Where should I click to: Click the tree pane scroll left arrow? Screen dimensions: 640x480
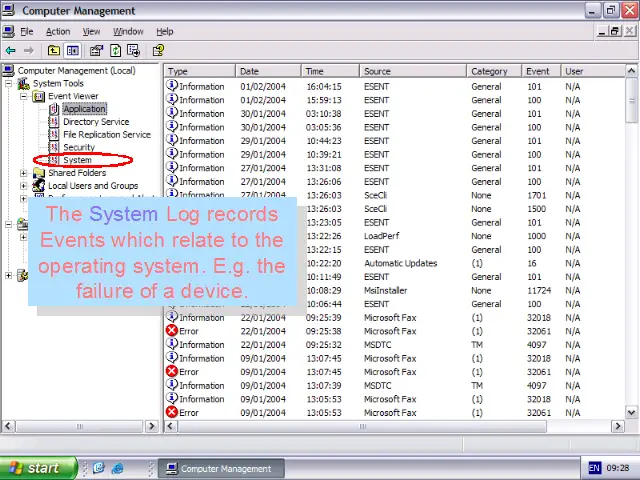tap(8, 426)
